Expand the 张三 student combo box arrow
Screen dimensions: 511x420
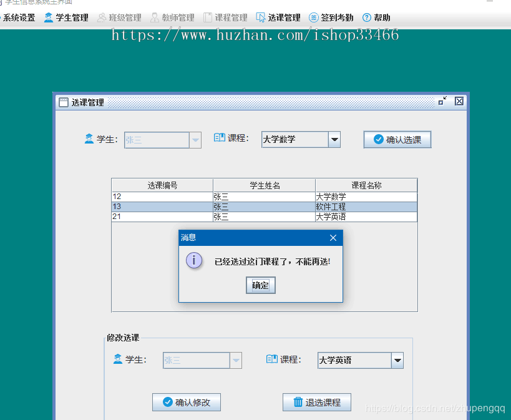(x=195, y=140)
